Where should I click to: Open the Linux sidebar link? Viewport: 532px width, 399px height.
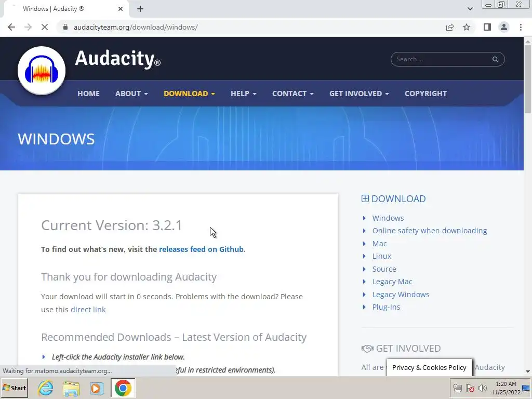(382, 256)
